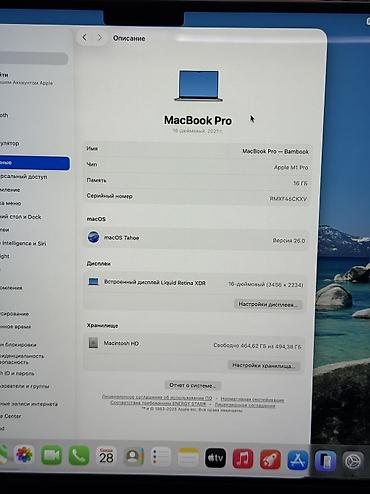Open Apple Account sign-in in sidebar

pyautogui.click(x=27, y=79)
